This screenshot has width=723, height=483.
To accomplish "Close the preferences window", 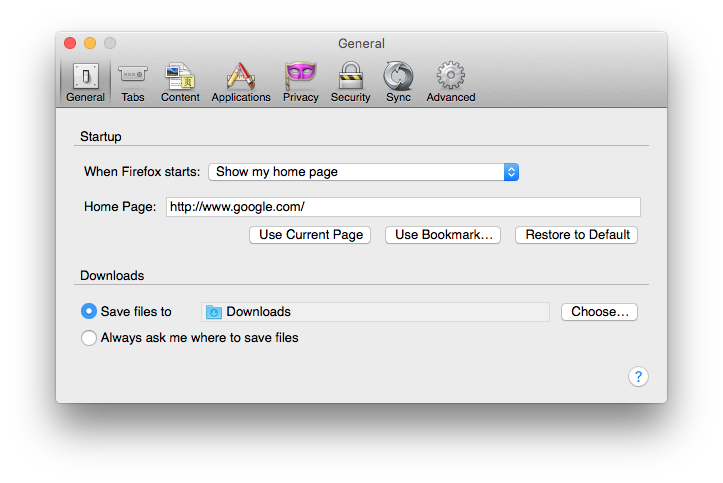I will (x=70, y=43).
